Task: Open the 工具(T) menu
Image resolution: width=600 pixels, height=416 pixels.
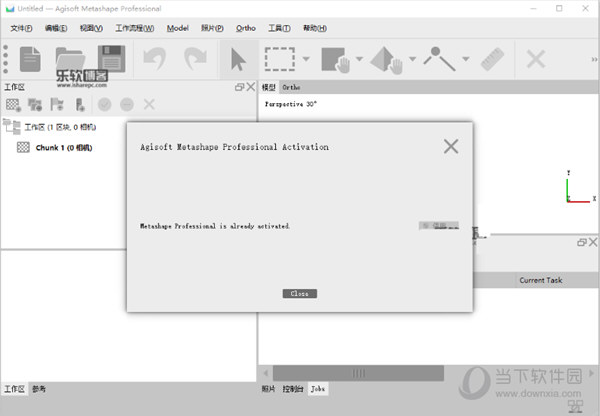Action: (279, 28)
